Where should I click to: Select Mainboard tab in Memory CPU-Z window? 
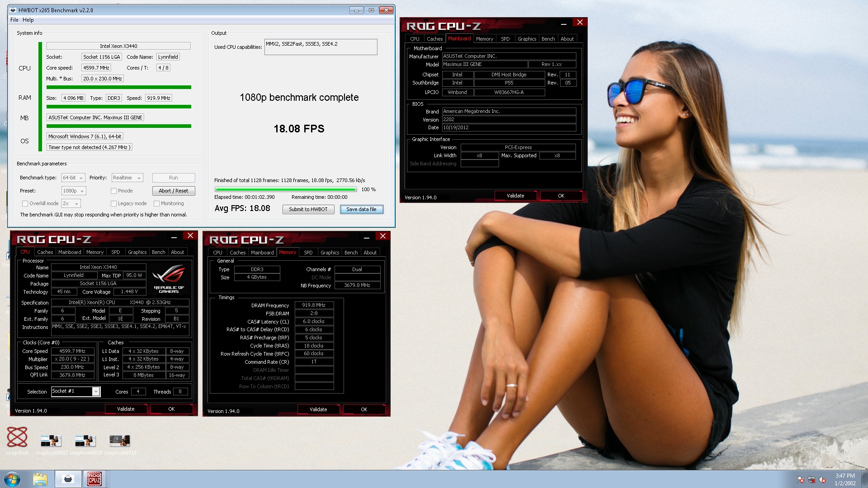(262, 253)
